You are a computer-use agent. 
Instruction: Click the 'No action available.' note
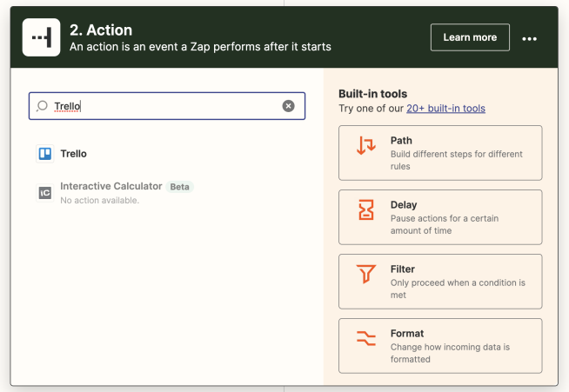coord(100,200)
